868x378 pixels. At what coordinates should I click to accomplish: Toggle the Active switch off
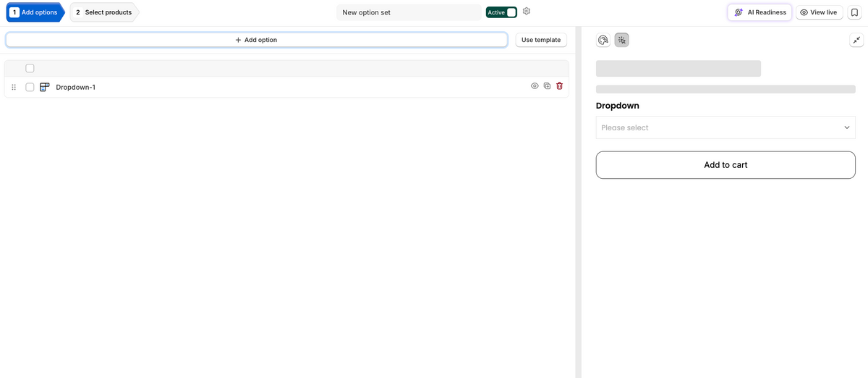click(501, 12)
